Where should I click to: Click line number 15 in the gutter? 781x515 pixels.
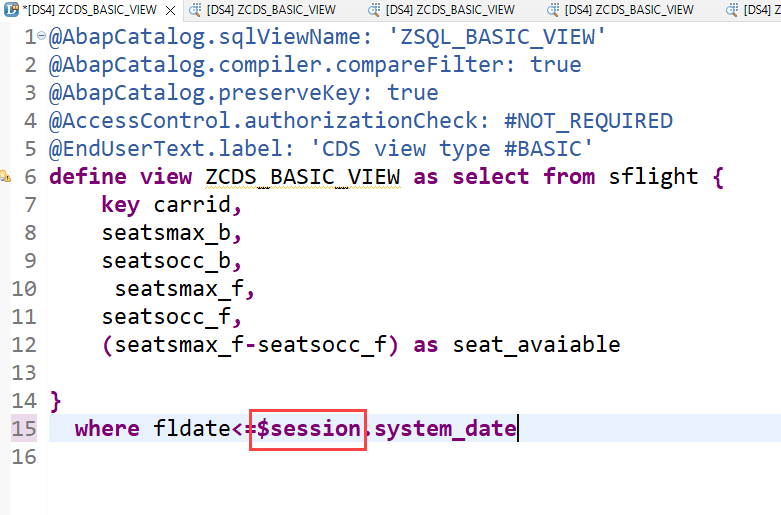click(24, 429)
